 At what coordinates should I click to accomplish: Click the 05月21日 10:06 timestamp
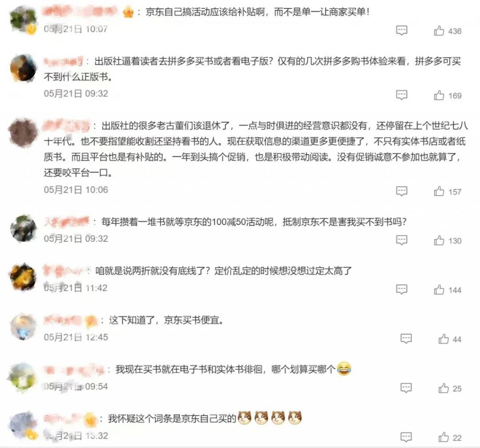click(76, 190)
